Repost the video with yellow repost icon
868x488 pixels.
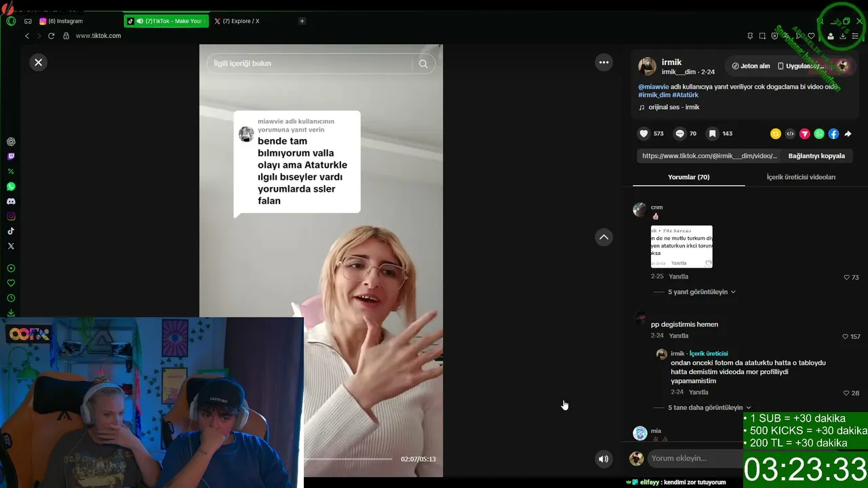[776, 134]
